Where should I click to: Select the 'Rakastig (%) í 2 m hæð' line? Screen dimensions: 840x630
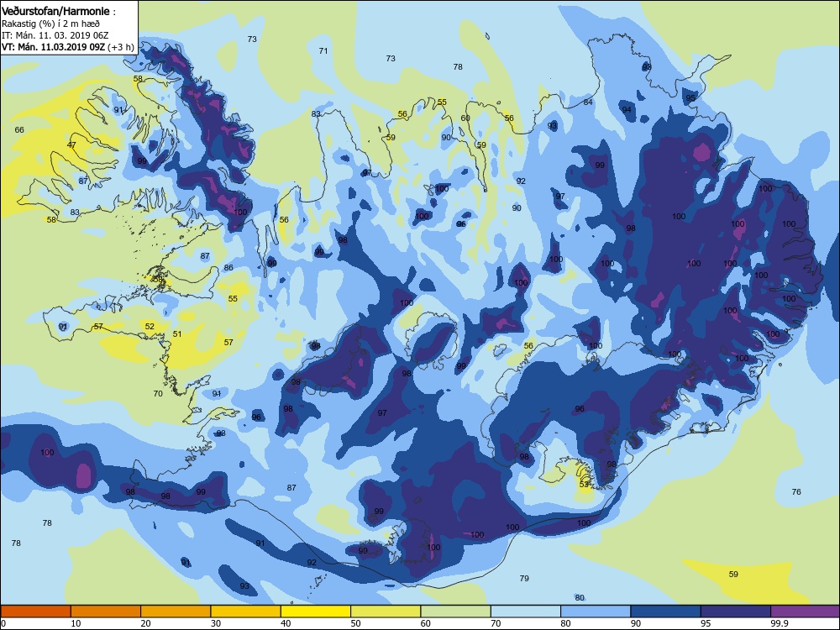point(51,24)
